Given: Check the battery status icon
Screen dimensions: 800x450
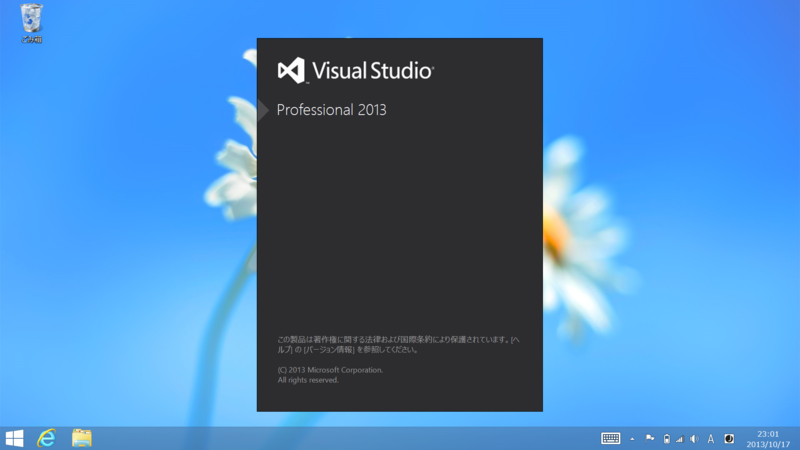Looking at the screenshot, I should (666, 439).
